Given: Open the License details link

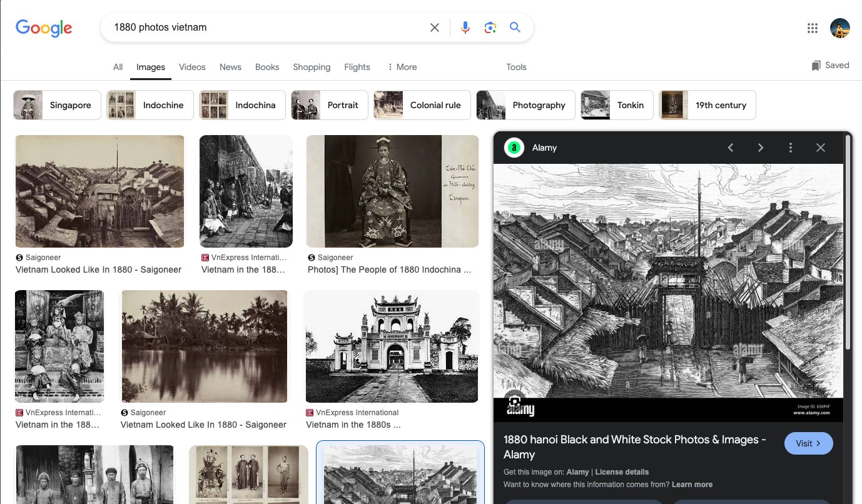Looking at the screenshot, I should click(x=622, y=472).
